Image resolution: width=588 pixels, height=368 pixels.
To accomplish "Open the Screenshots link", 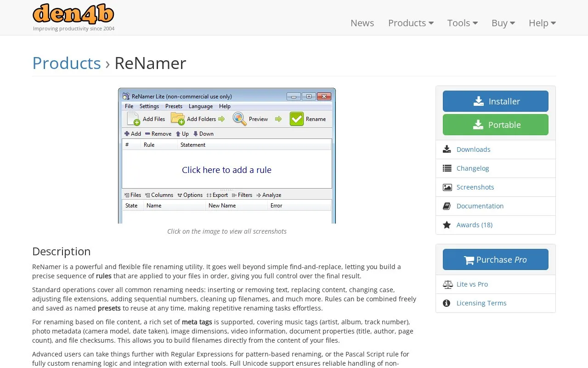I will [475, 187].
